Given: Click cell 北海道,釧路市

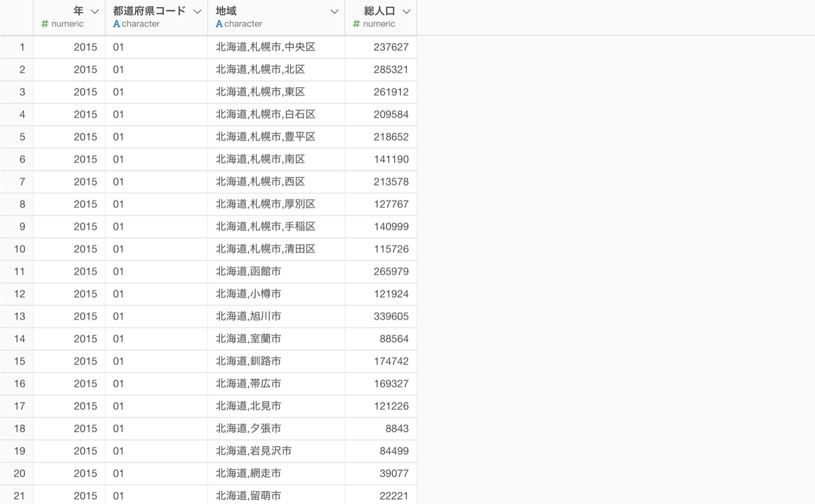Looking at the screenshot, I should tap(276, 361).
